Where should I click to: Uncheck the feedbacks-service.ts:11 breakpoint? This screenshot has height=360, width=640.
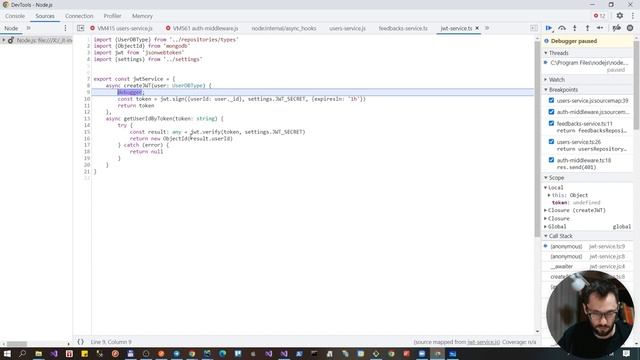click(x=551, y=123)
